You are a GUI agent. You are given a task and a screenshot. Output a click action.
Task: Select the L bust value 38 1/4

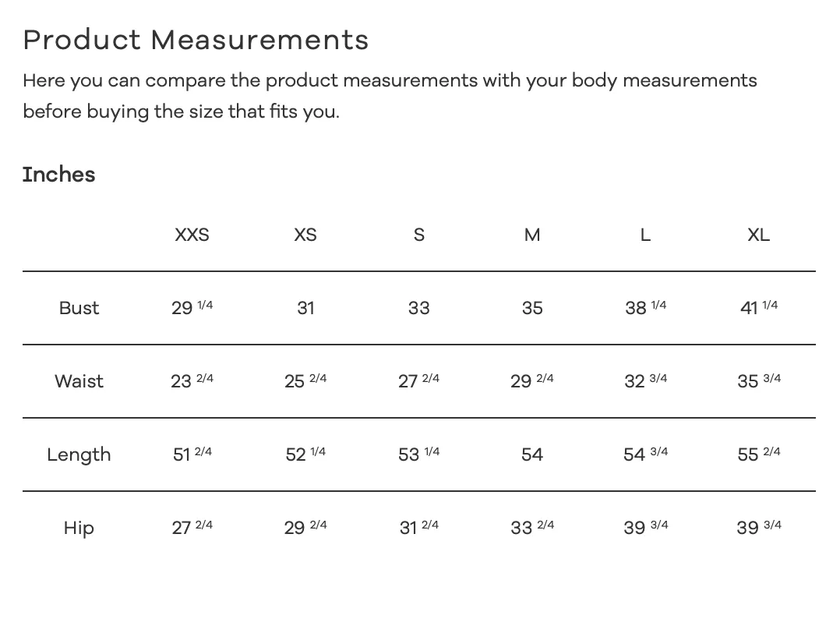pos(645,308)
